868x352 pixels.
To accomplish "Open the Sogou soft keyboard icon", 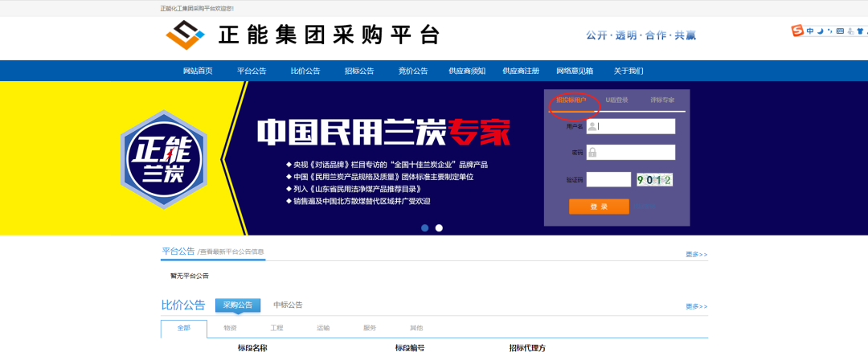I will click(841, 31).
